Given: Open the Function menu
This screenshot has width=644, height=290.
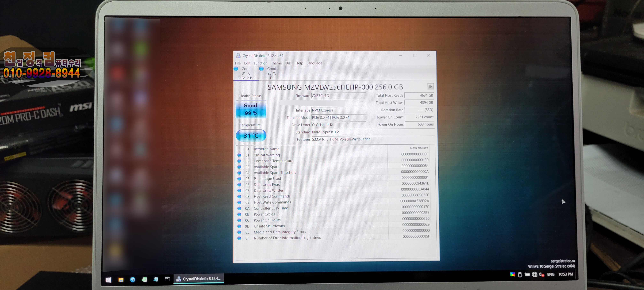Looking at the screenshot, I should pos(260,63).
